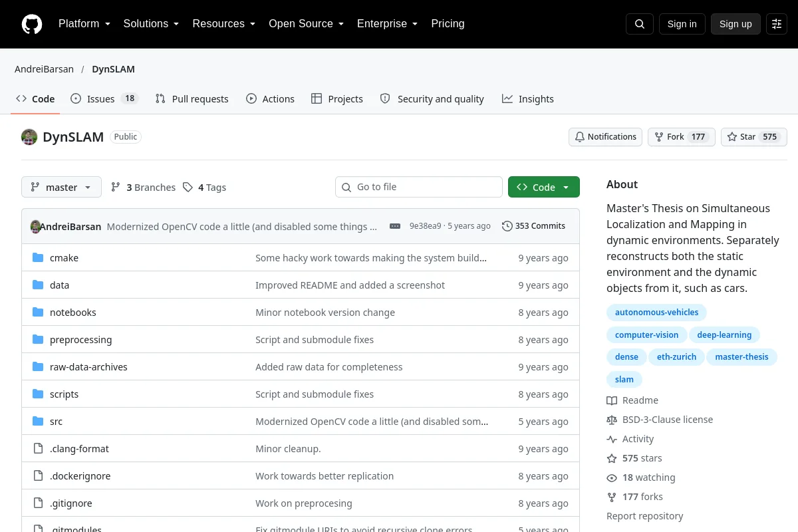Image resolution: width=798 pixels, height=532 pixels.
Task: Click the commit author avatar icon
Action: (36, 226)
